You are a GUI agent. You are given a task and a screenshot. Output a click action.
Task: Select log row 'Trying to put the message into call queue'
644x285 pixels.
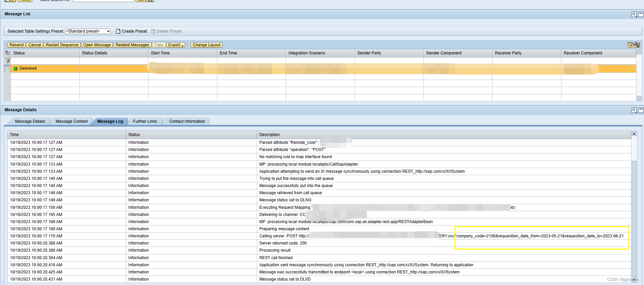point(319,179)
